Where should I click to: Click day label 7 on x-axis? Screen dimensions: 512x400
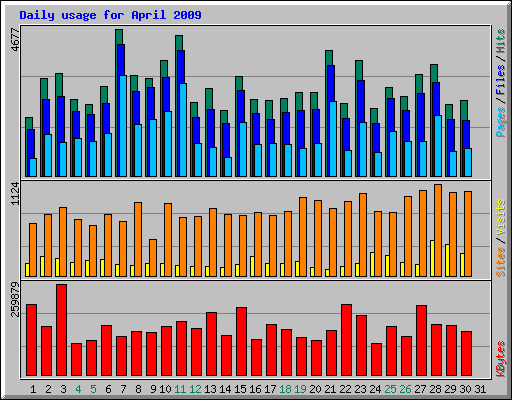coord(123,389)
